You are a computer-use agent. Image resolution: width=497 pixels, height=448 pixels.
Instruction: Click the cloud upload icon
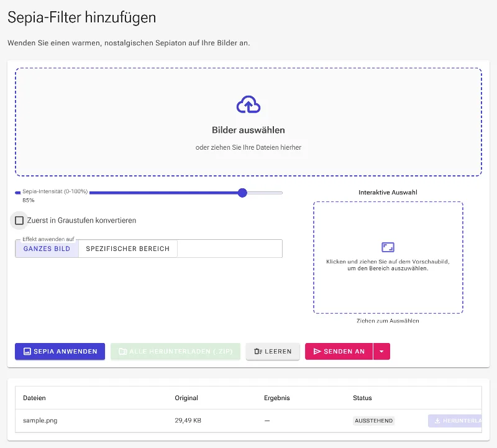(x=248, y=104)
